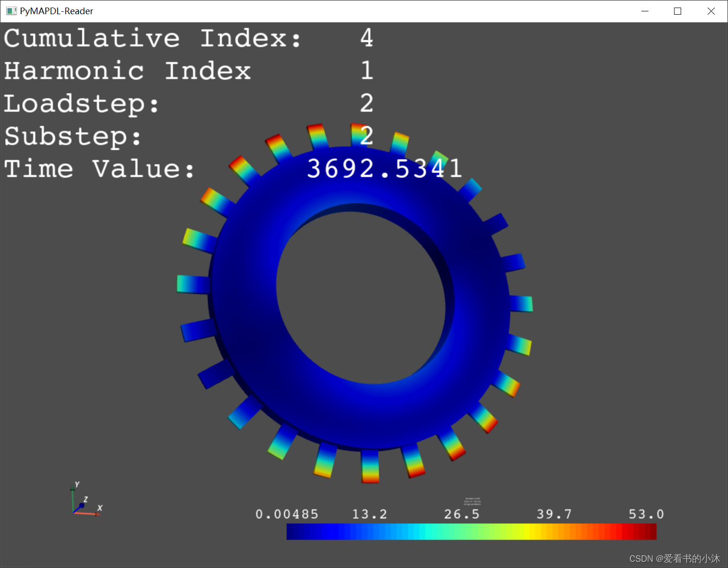Viewport: 728px width, 568px height.
Task: Click the 26.5 color bar label
Action: point(462,514)
